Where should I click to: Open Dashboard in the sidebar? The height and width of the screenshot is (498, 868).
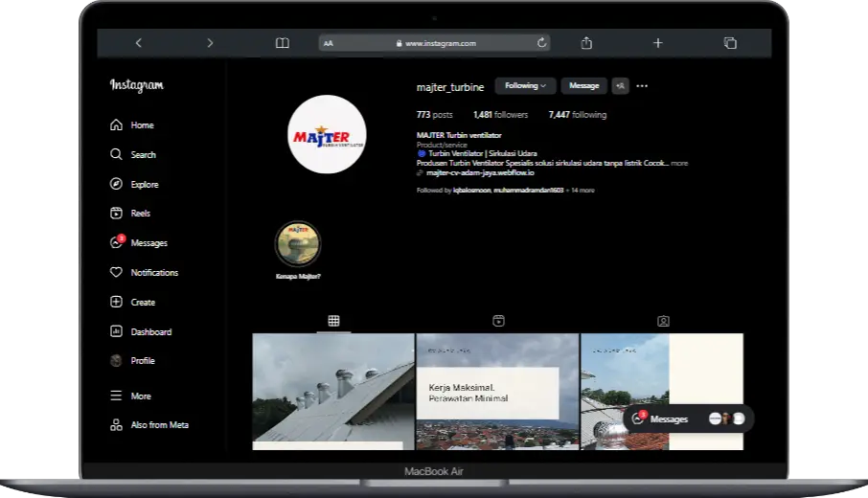[x=141, y=331]
